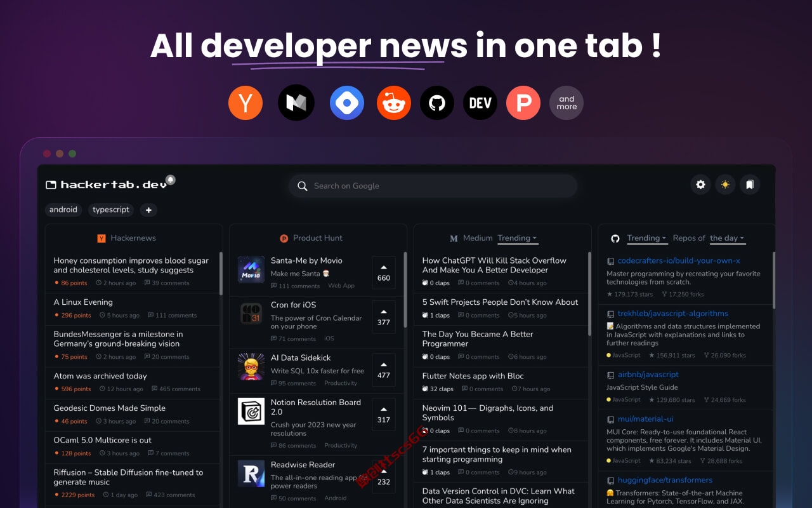Open 'Honey consumption improves blood sugar' story

[x=131, y=265]
